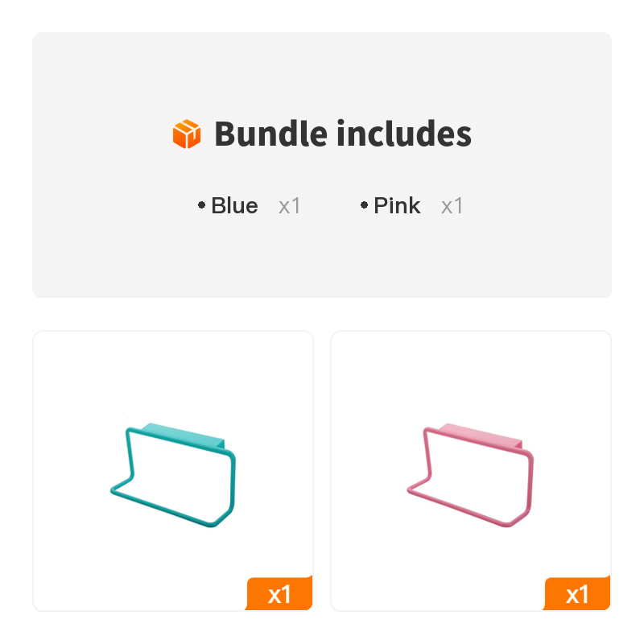Click the blue rack's right vertical bar
Viewport: 644px width, 644px height.
(233, 483)
